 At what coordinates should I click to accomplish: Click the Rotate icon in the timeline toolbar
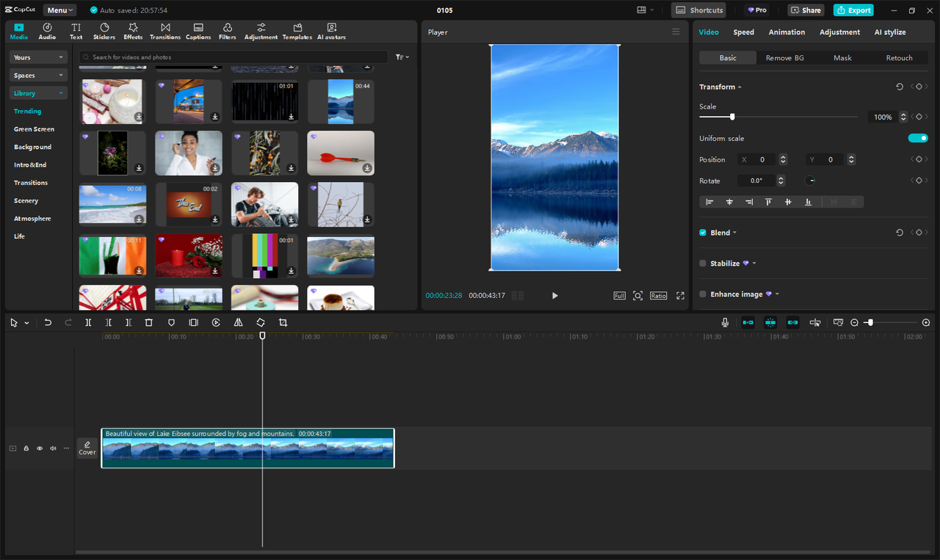pyautogui.click(x=260, y=322)
